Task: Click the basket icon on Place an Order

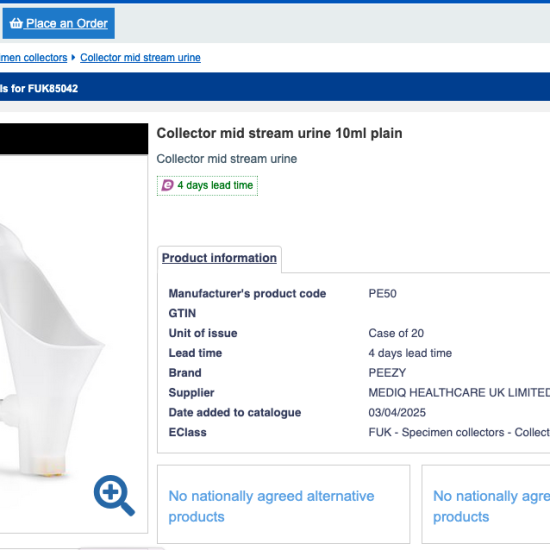Action: click(x=16, y=24)
